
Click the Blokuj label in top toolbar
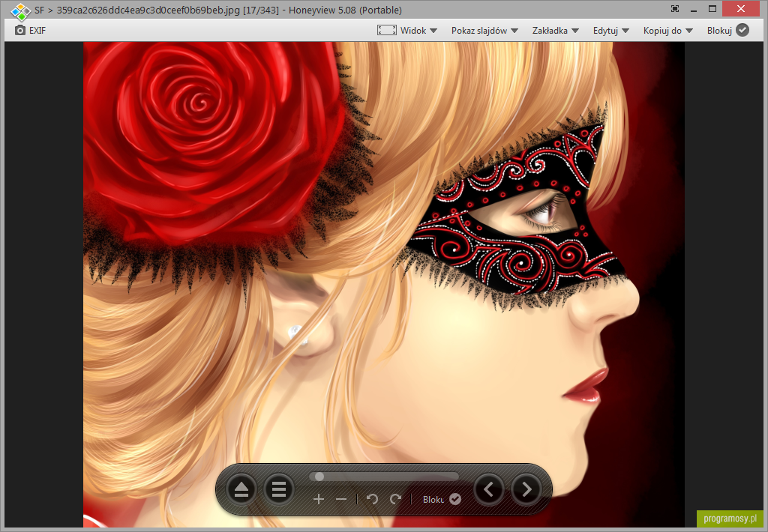(x=719, y=30)
